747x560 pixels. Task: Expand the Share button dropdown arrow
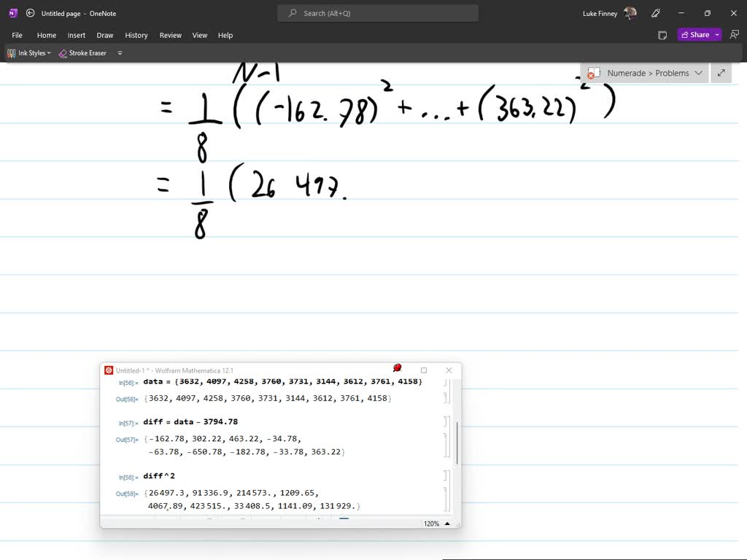click(717, 35)
